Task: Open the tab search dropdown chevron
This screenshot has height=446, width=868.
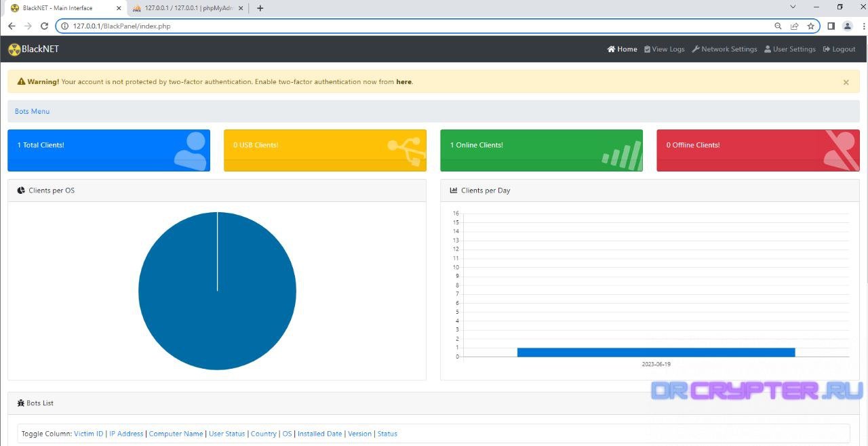Action: point(793,7)
